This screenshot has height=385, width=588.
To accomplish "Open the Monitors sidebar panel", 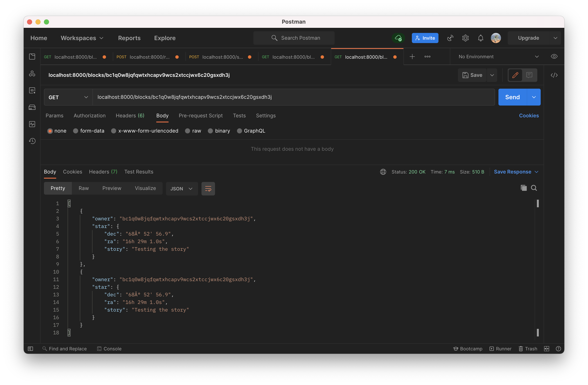I will [x=32, y=124].
